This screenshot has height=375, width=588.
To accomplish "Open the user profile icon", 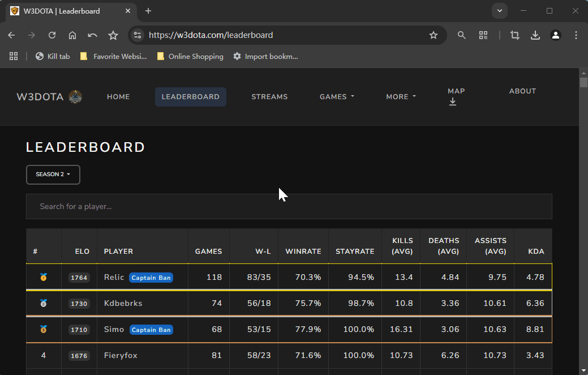I will tap(556, 35).
